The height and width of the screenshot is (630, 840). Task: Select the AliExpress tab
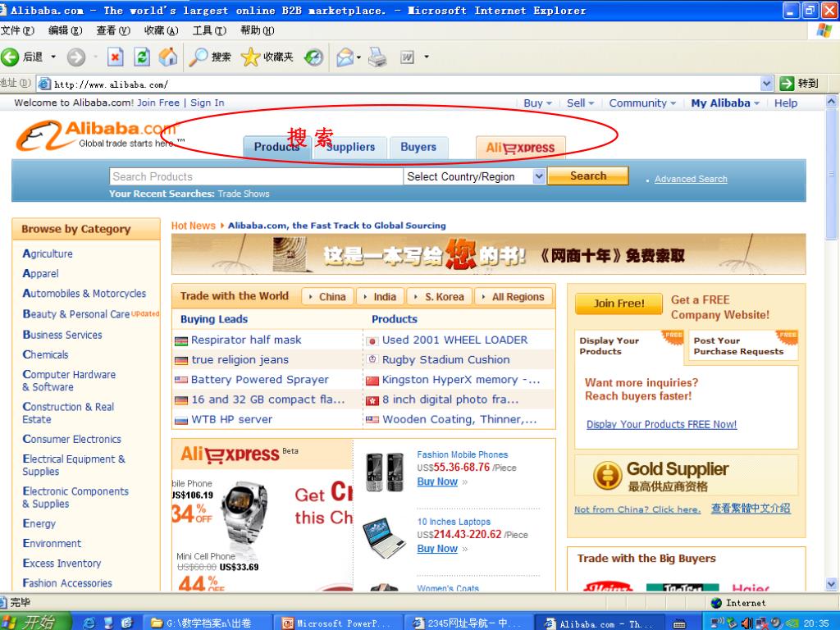(520, 148)
